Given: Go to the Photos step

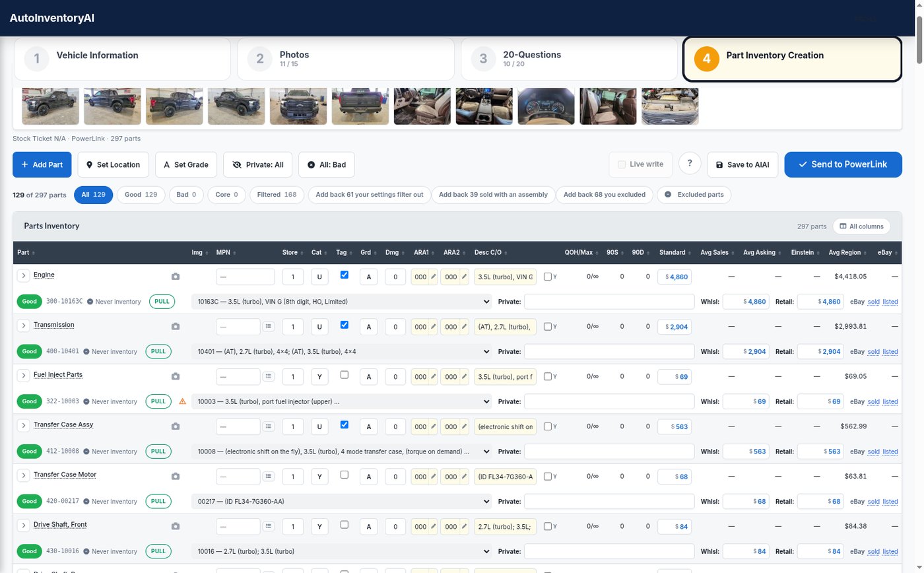Looking at the screenshot, I should click(346, 59).
